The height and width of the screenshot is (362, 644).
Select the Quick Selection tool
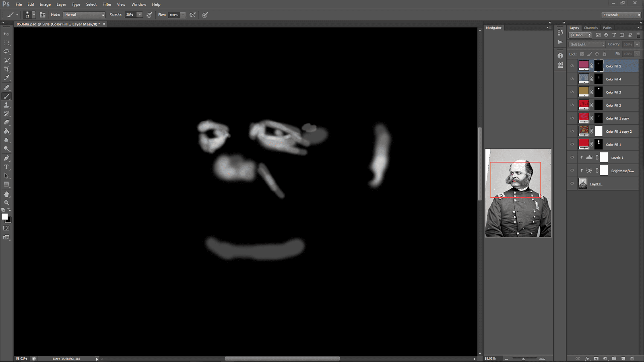click(x=6, y=61)
